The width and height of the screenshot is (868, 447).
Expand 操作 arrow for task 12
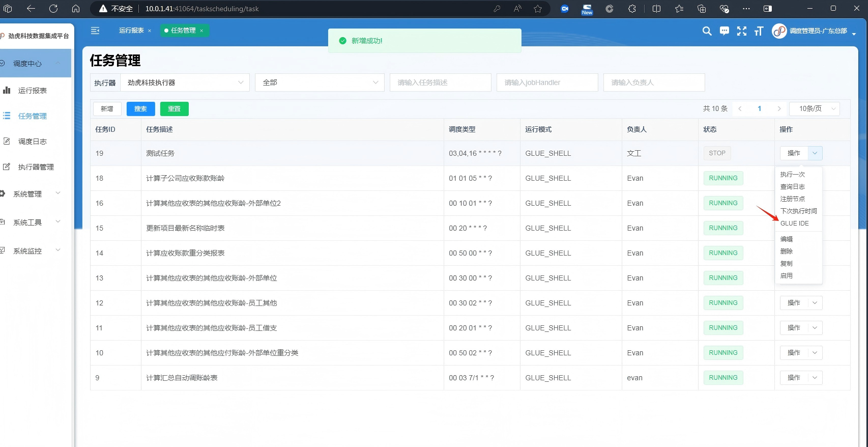coord(815,303)
